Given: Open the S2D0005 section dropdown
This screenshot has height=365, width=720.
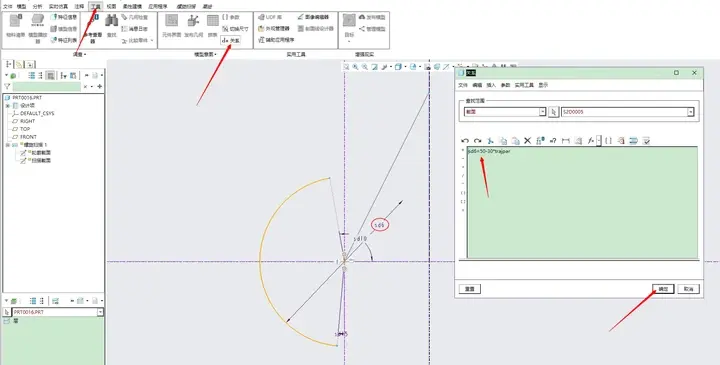Looking at the screenshot, I should (x=628, y=112).
